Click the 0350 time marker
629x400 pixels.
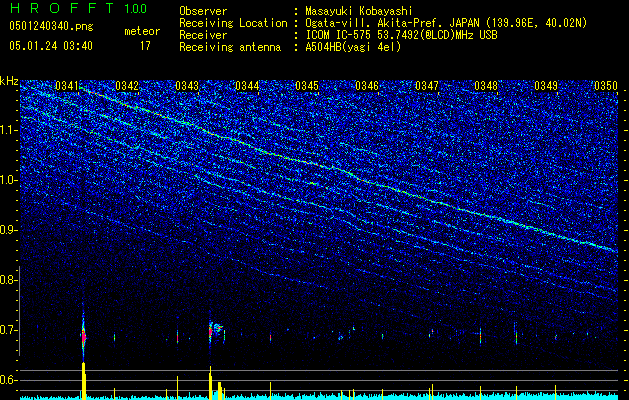[x=606, y=86]
